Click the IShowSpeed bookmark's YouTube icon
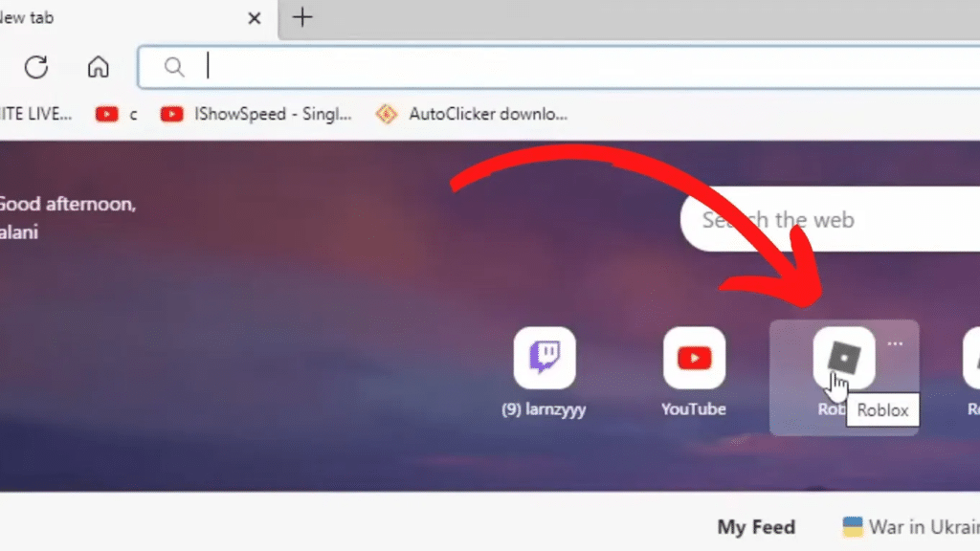980x551 pixels. point(172,115)
